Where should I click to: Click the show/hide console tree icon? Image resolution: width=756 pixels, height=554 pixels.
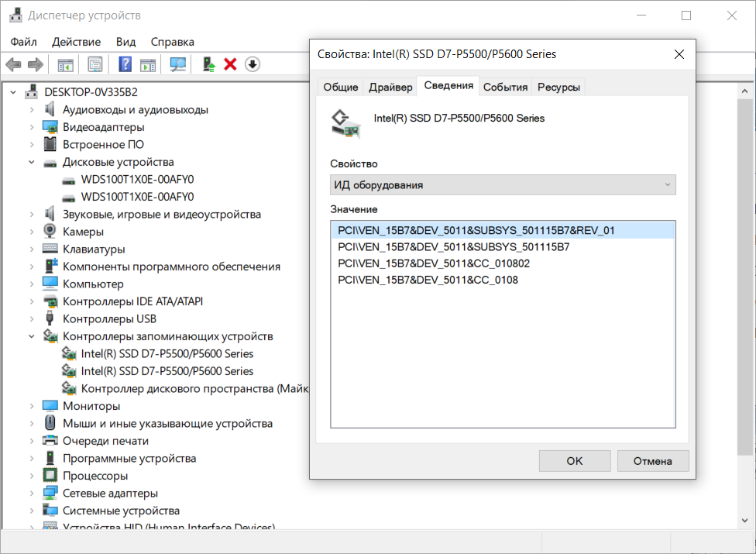(x=66, y=64)
